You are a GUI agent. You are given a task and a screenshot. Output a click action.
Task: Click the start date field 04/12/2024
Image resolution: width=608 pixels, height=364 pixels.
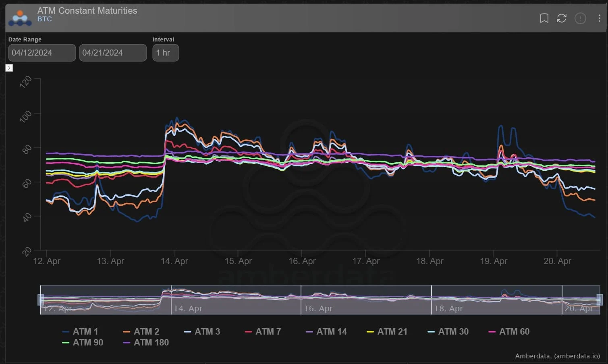click(42, 53)
